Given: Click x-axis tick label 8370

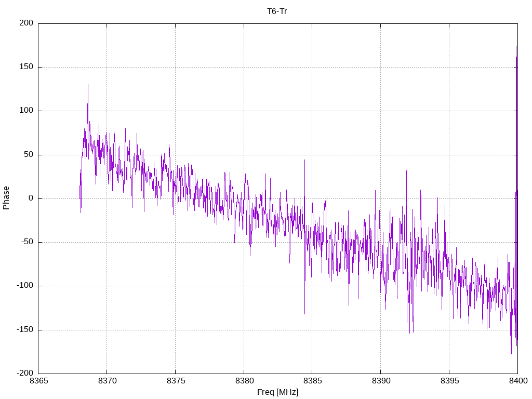Looking at the screenshot, I should pos(107,381).
